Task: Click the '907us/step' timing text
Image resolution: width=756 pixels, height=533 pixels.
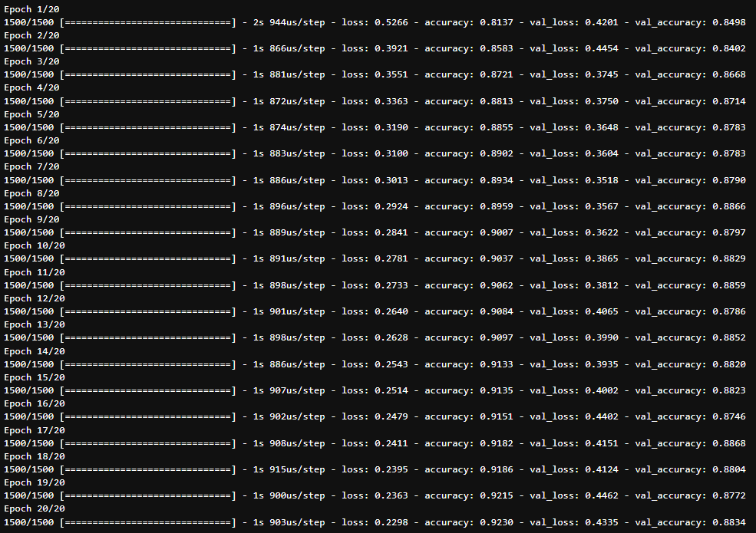Action: 298,391
